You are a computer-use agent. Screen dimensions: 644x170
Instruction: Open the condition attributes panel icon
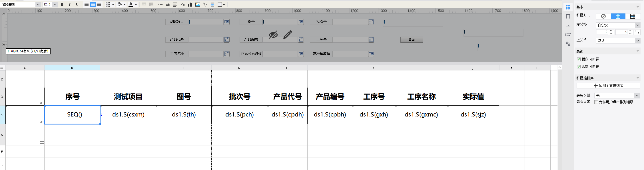click(x=568, y=35)
